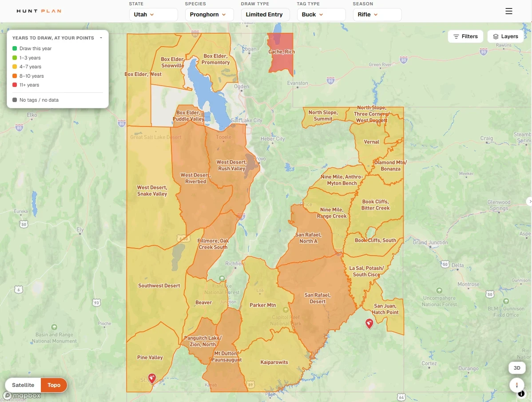The width and height of the screenshot is (532, 402).
Task: Select the Kaiparowits unit
Action: (x=274, y=363)
